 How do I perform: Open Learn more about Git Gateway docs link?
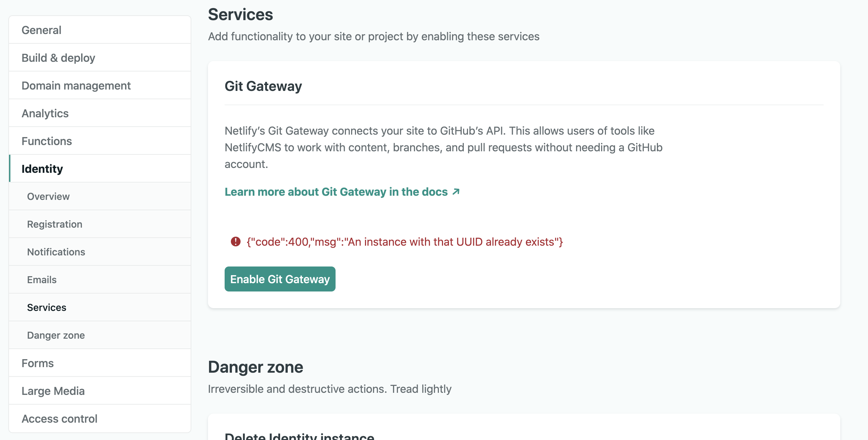342,192
